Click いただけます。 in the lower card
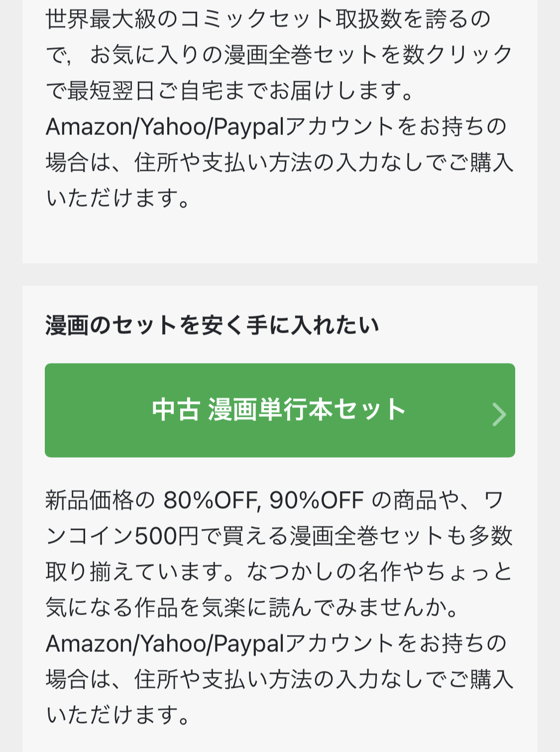This screenshot has width=560, height=752. point(118,715)
